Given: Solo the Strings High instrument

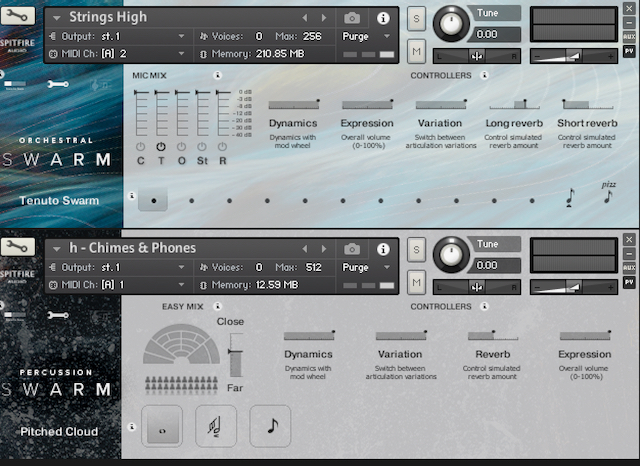Looking at the screenshot, I should tap(416, 19).
